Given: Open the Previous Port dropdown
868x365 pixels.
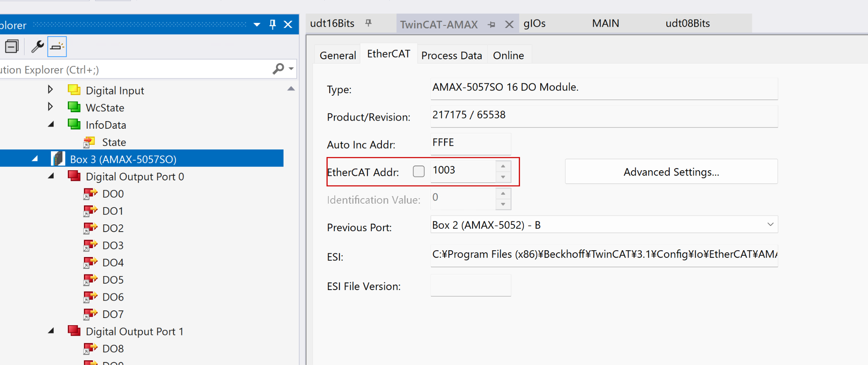Looking at the screenshot, I should 770,225.
